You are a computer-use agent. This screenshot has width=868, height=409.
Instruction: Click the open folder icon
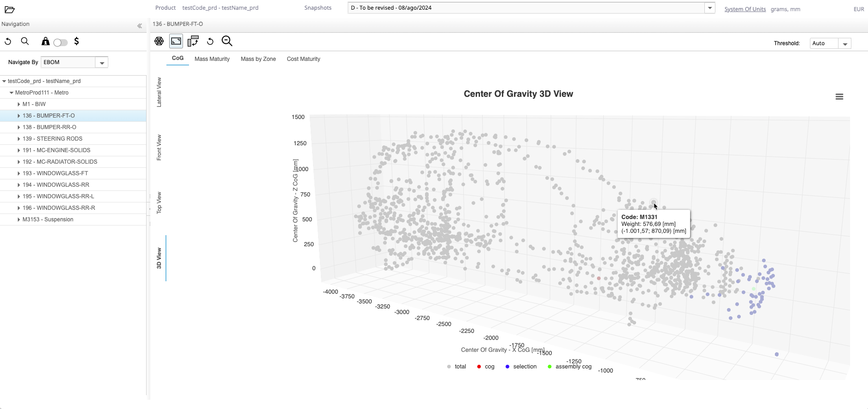(x=10, y=9)
